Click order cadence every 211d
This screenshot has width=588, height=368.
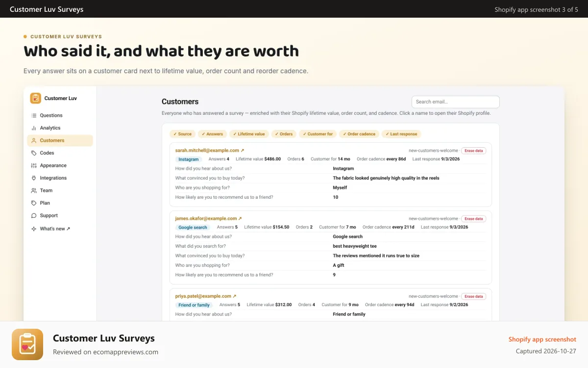click(x=403, y=227)
